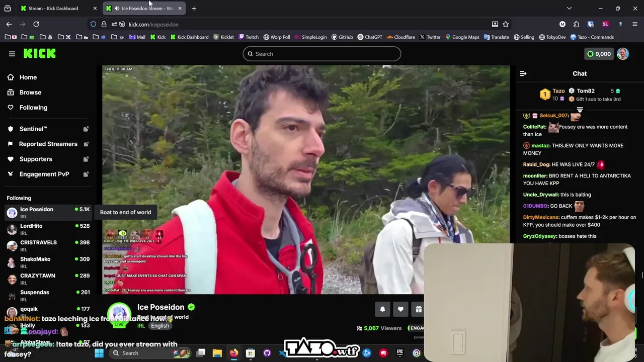Close the Ice Poseidon Stream tab
Screen dimensions: 644x362
coord(180,9)
